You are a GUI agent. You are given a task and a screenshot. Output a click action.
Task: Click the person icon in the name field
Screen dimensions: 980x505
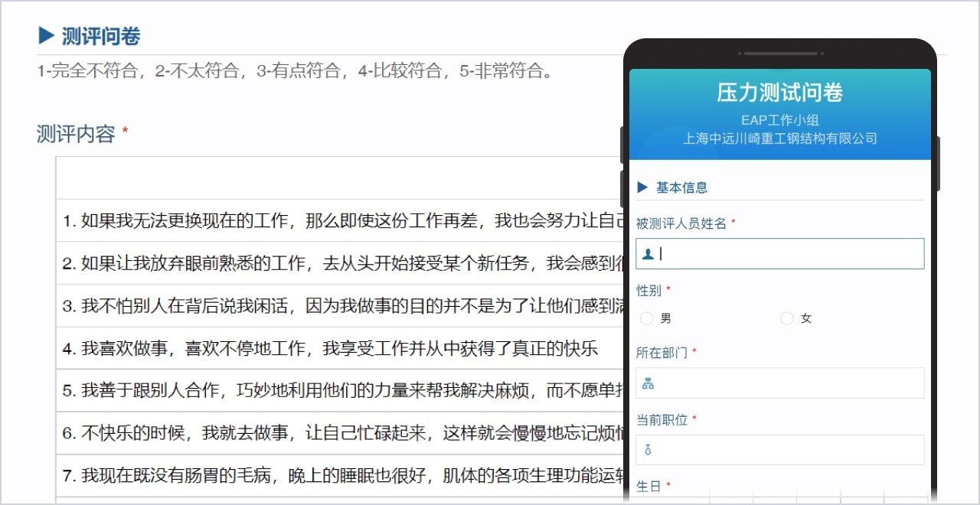click(648, 254)
